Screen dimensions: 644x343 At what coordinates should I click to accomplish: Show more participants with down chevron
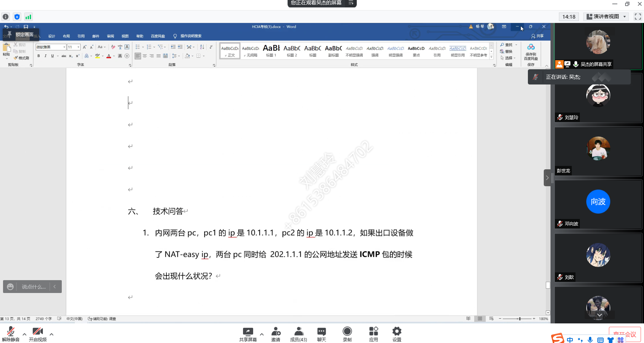(x=599, y=315)
